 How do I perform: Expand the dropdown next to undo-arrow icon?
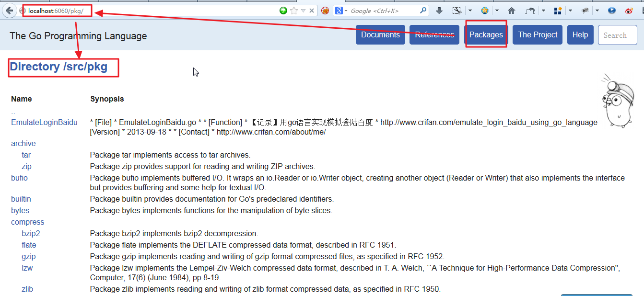[x=543, y=11]
